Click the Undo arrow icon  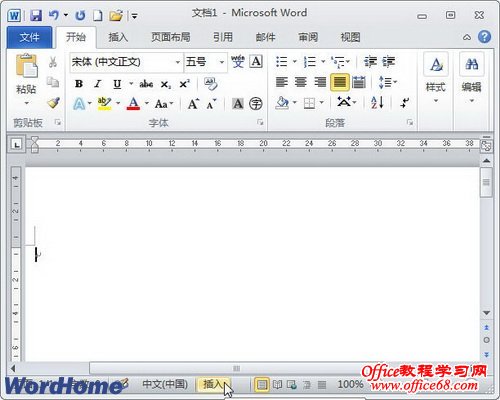54,15
